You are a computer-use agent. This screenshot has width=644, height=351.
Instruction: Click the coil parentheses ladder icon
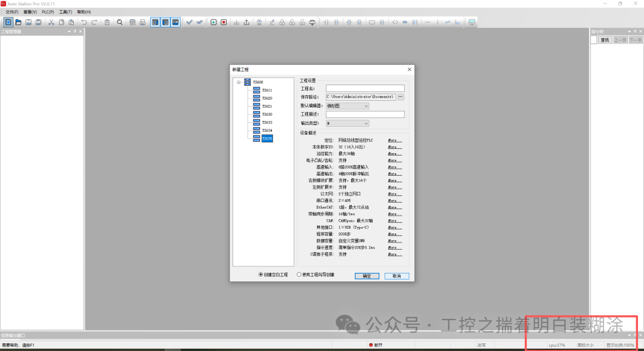395,22
